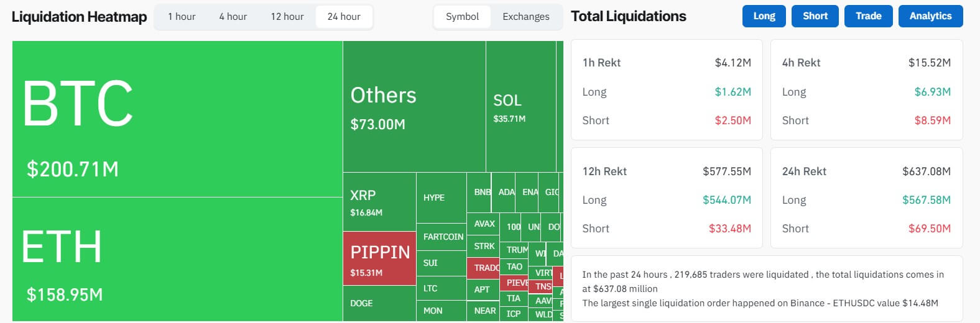Click the ETH heatmap tile
Image resolution: width=980 pixels, height=323 pixels.
pos(177,259)
